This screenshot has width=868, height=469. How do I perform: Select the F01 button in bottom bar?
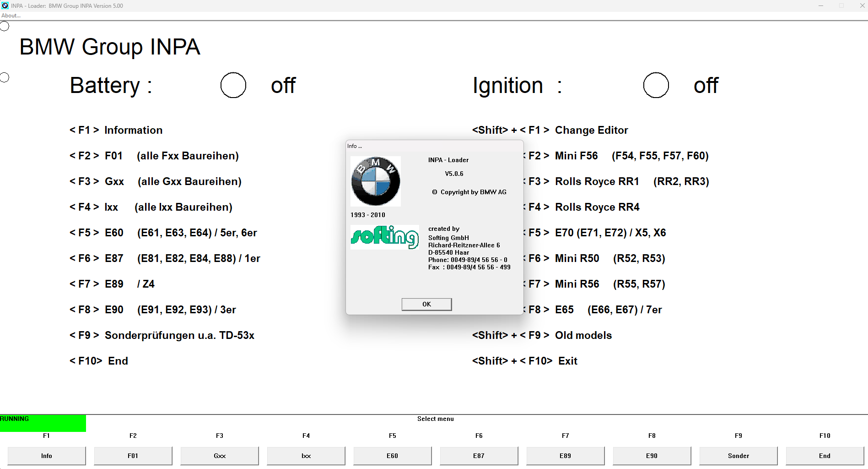click(x=133, y=456)
